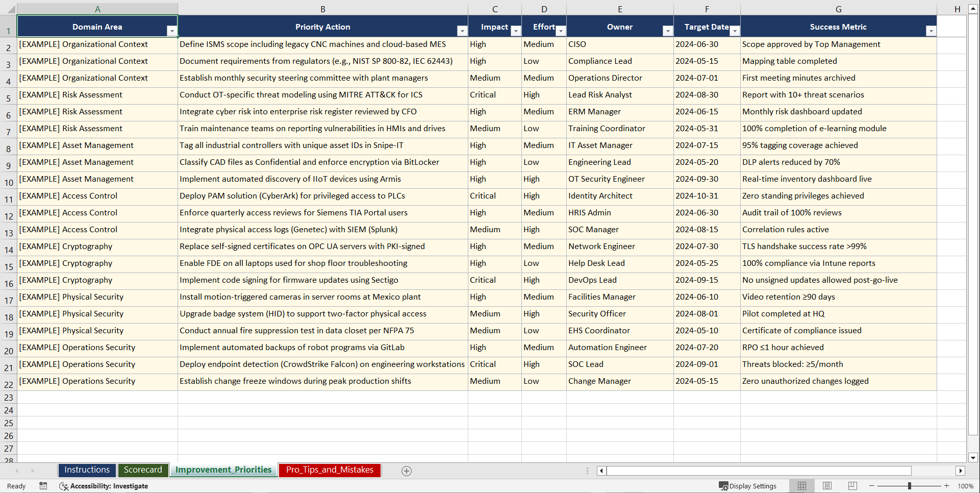
Task: Select the Instructions sheet tab
Action: pos(87,470)
